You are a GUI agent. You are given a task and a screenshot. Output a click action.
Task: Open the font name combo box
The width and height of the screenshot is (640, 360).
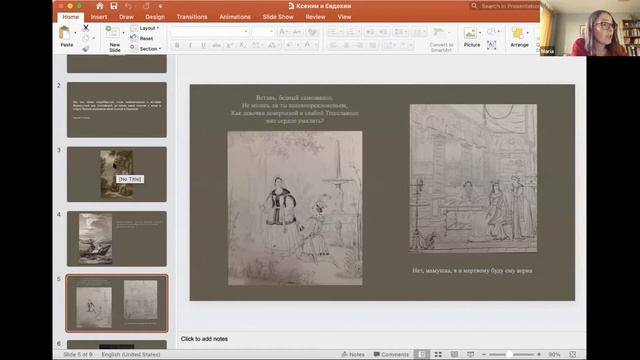209,31
